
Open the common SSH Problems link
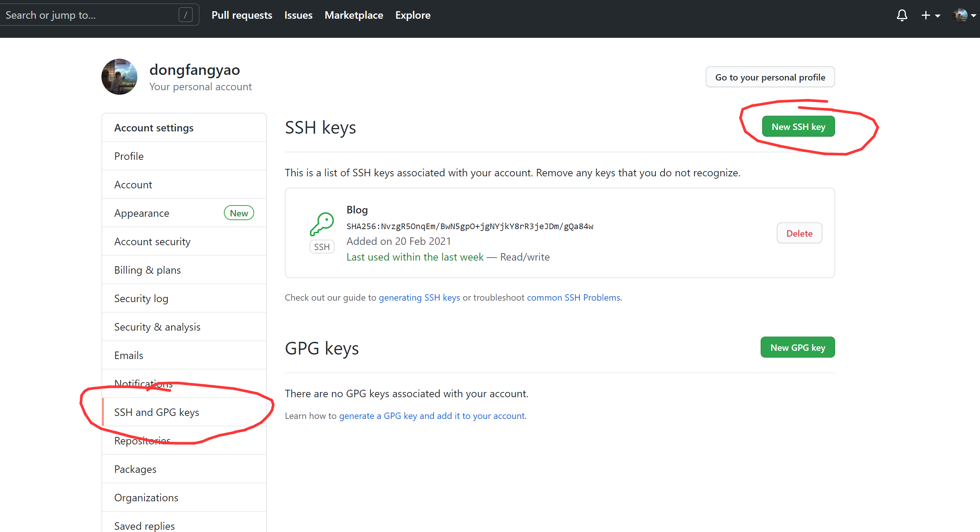[x=573, y=298]
